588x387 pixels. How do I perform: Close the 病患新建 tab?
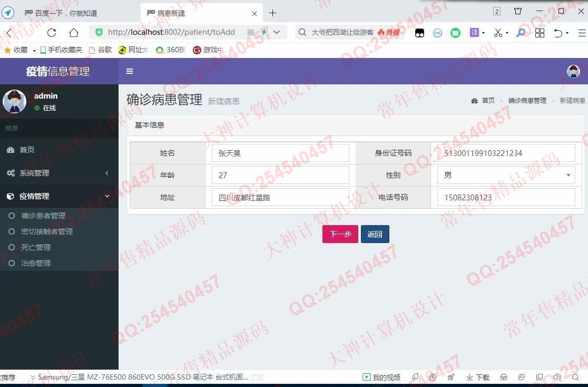coord(254,14)
